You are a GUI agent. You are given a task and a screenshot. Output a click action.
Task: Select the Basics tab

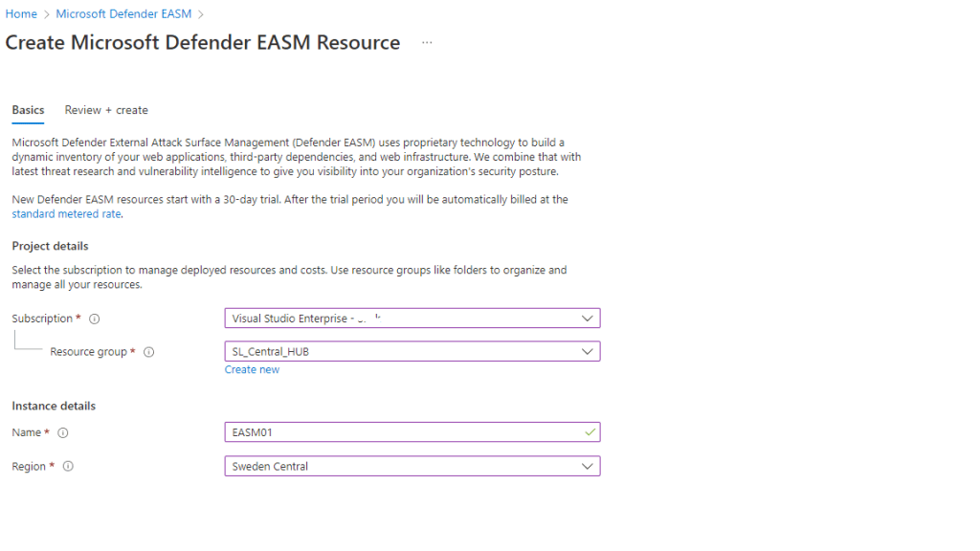(x=28, y=110)
